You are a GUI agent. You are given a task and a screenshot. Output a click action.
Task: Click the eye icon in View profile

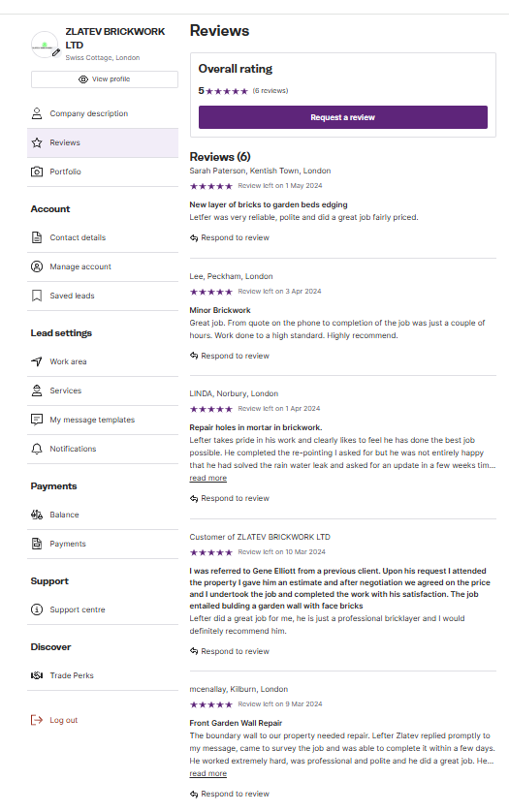pyautogui.click(x=83, y=79)
